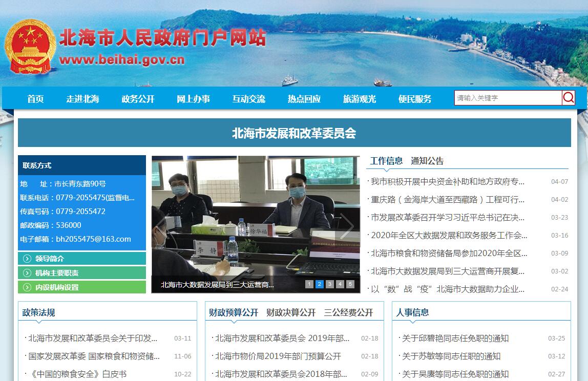Jump to carousel slide 1

tap(309, 284)
